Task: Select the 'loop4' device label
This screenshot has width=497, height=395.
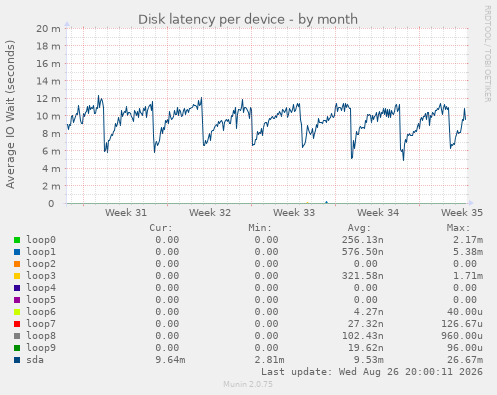Action: click(x=41, y=288)
